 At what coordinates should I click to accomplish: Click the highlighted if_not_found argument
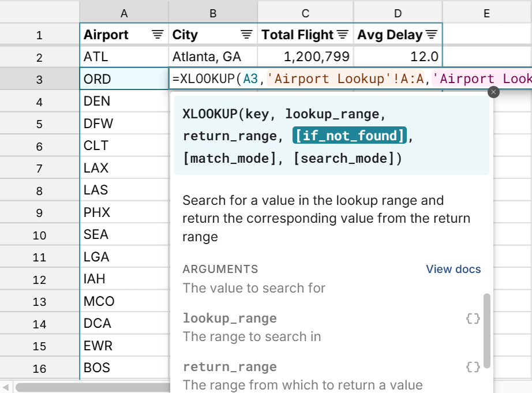350,136
